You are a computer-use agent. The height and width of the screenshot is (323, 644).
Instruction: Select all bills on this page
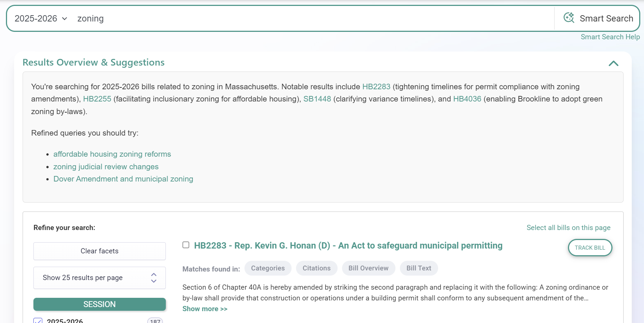click(568, 227)
